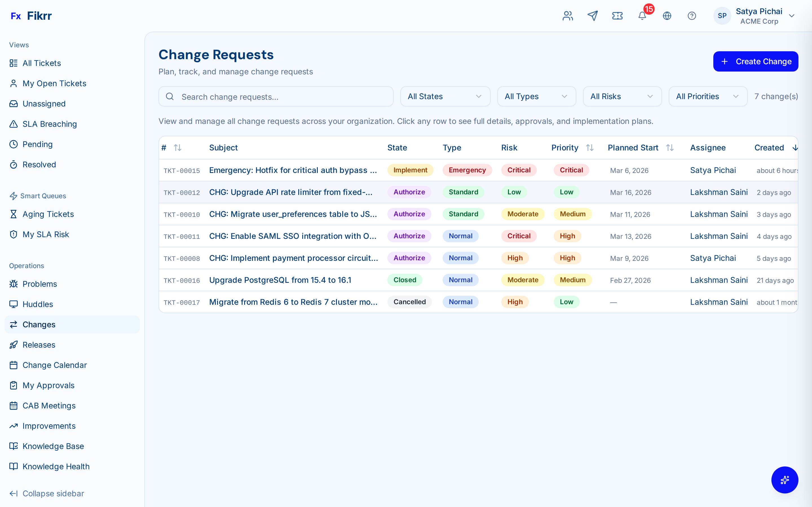Image resolution: width=812 pixels, height=507 pixels.
Task: Click the users icon in the top bar
Action: pyautogui.click(x=567, y=16)
